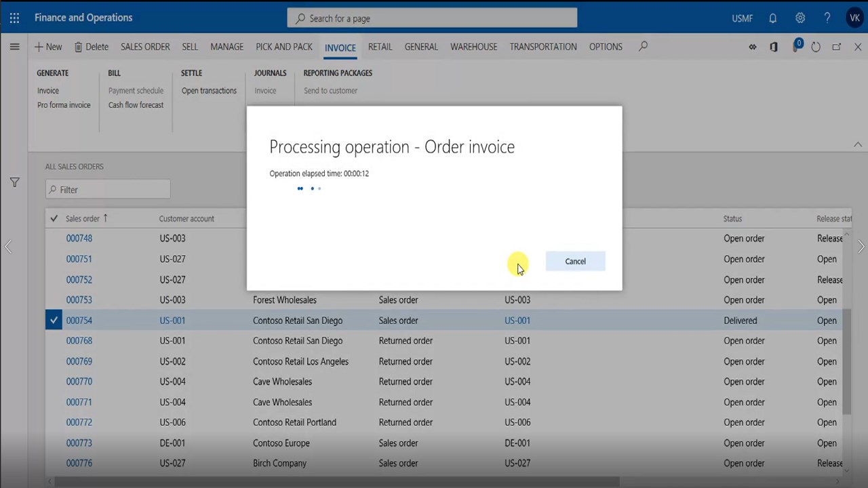Image resolution: width=868 pixels, height=488 pixels.
Task: Open the MANAGE tab
Action: pyautogui.click(x=226, y=47)
